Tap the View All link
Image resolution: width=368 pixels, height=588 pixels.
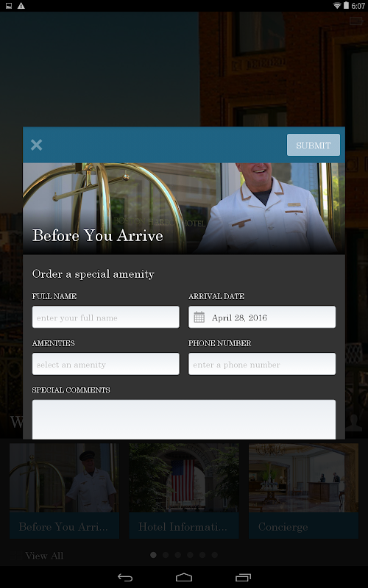pyautogui.click(x=44, y=556)
